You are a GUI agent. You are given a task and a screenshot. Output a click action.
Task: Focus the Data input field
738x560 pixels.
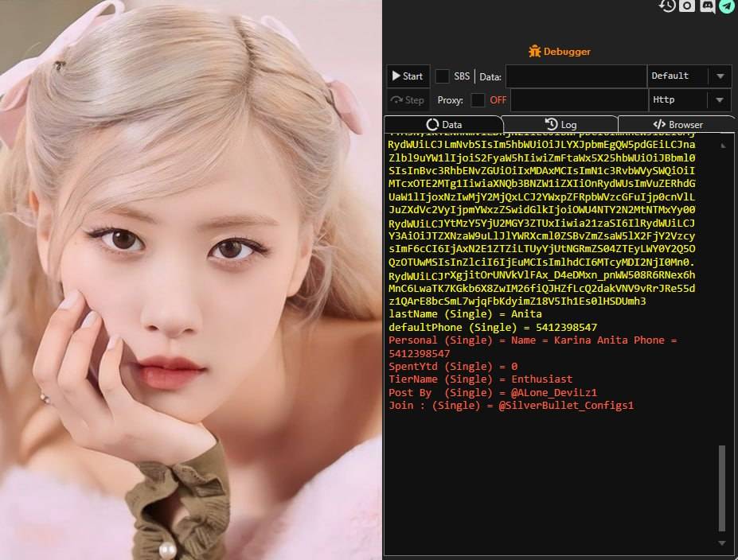click(576, 76)
